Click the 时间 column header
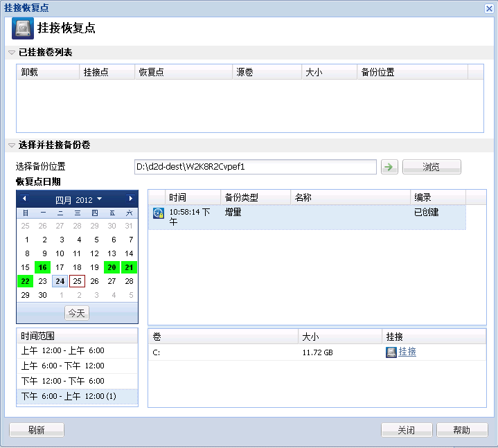 pos(193,197)
